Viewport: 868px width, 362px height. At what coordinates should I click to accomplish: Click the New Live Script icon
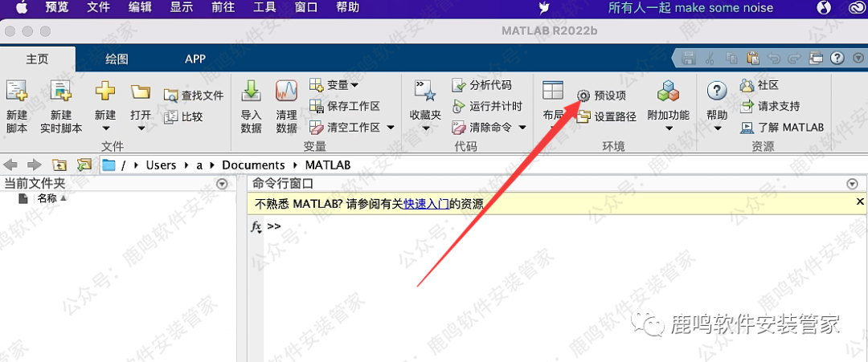point(61,90)
